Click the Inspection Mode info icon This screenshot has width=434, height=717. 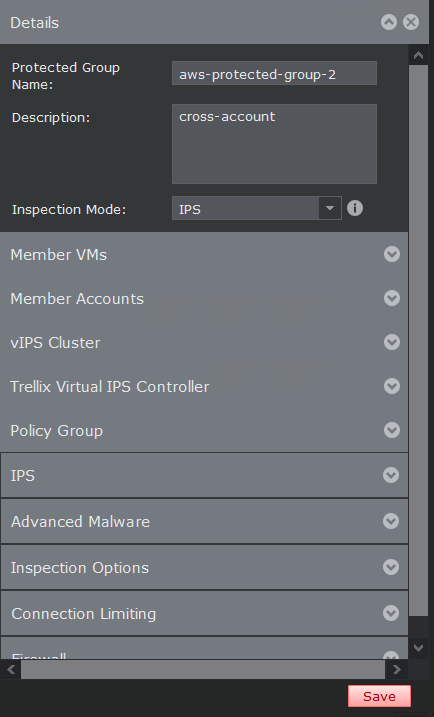pos(355,208)
